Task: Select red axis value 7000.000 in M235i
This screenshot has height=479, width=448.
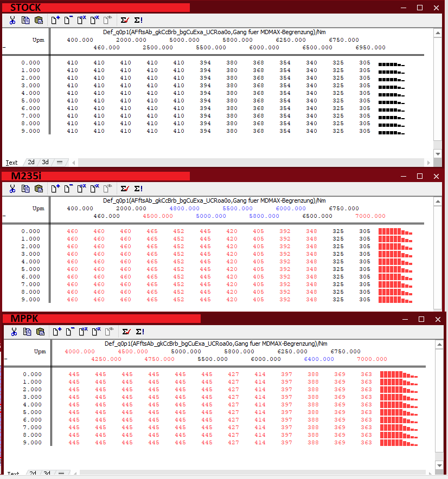Action: coord(370,216)
